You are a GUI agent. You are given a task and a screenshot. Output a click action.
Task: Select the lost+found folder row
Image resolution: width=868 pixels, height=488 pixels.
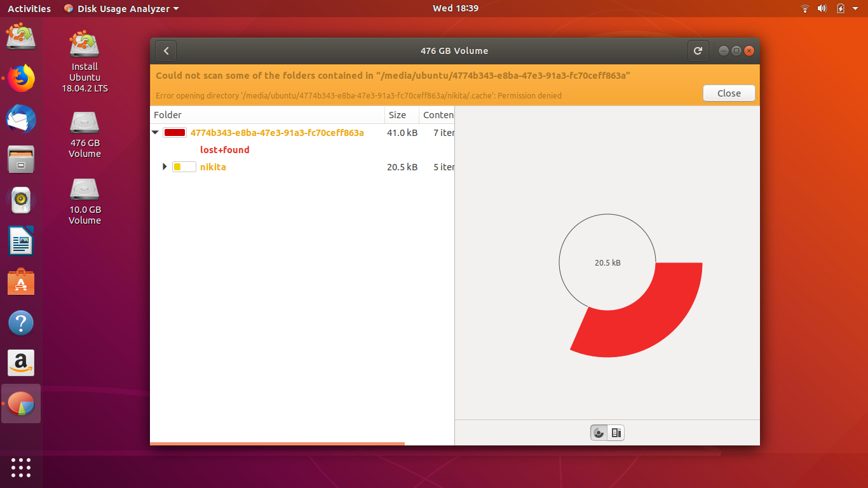(302, 150)
